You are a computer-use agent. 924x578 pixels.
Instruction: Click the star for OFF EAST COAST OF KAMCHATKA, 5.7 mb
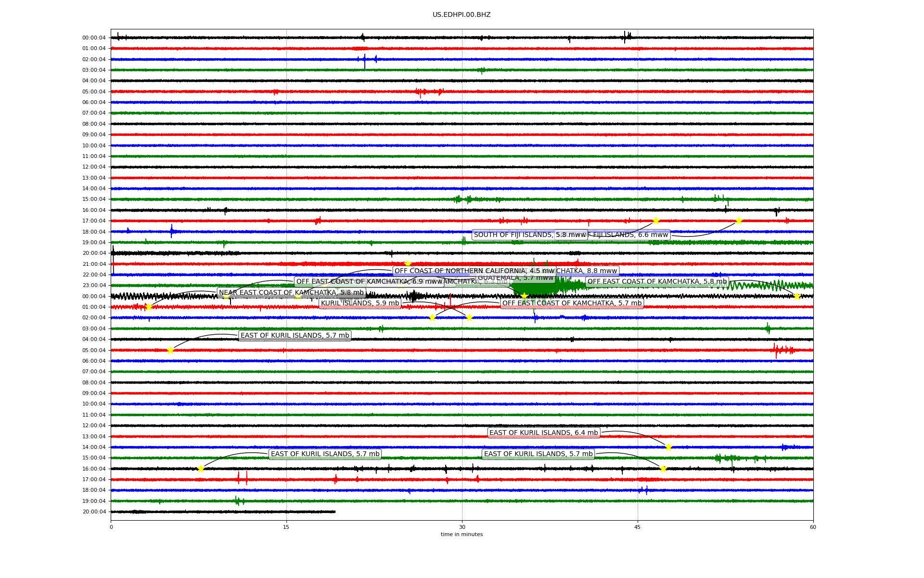[432, 317]
